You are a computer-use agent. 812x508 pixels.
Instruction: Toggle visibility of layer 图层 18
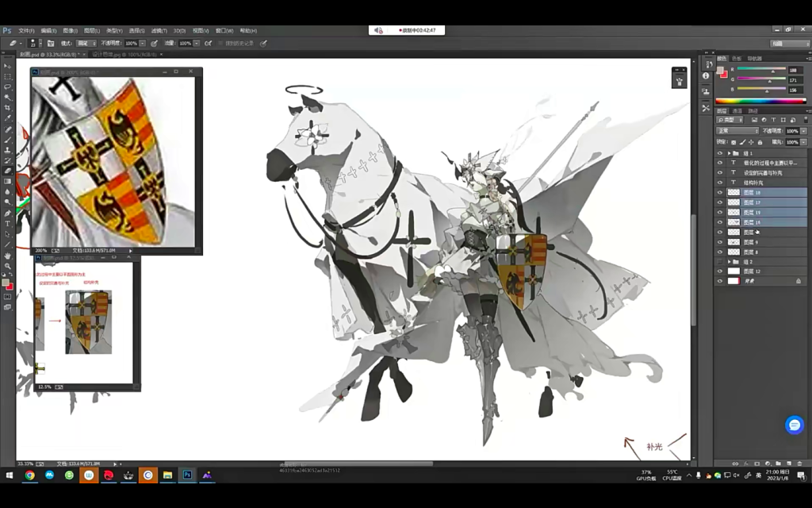point(720,193)
